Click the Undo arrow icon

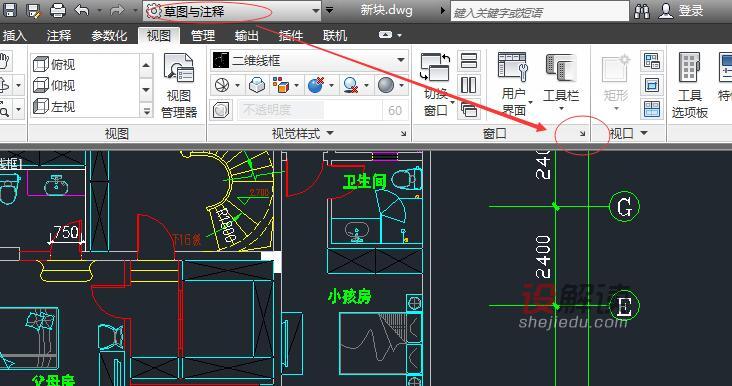coord(82,10)
